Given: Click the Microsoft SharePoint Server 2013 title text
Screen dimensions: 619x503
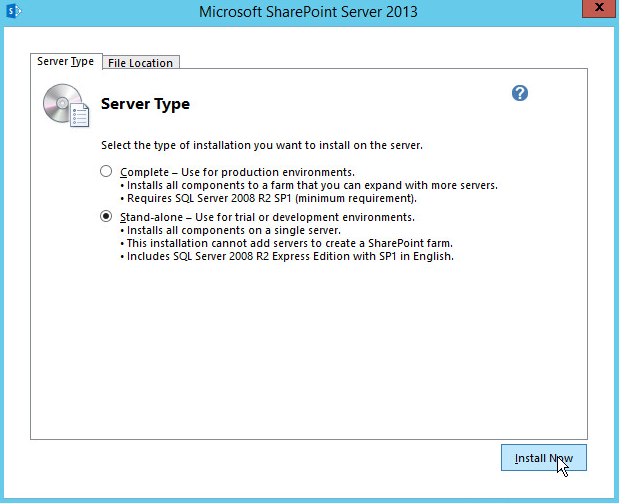Looking at the screenshot, I should (x=308, y=12).
